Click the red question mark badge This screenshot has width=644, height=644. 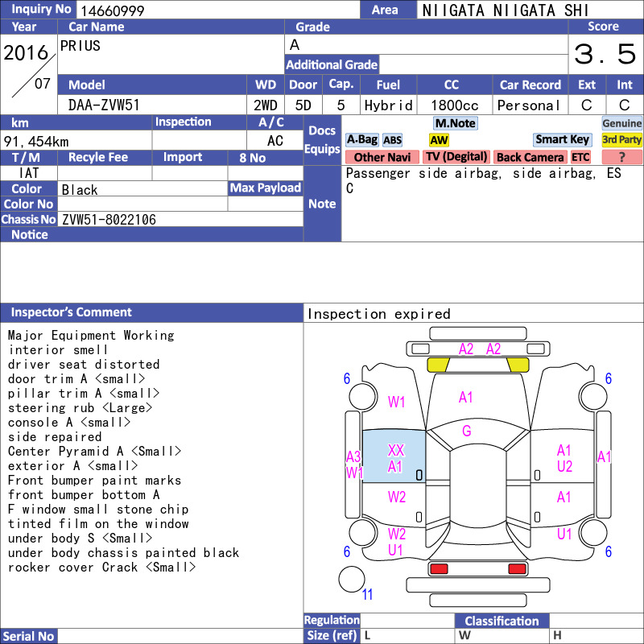(x=621, y=157)
